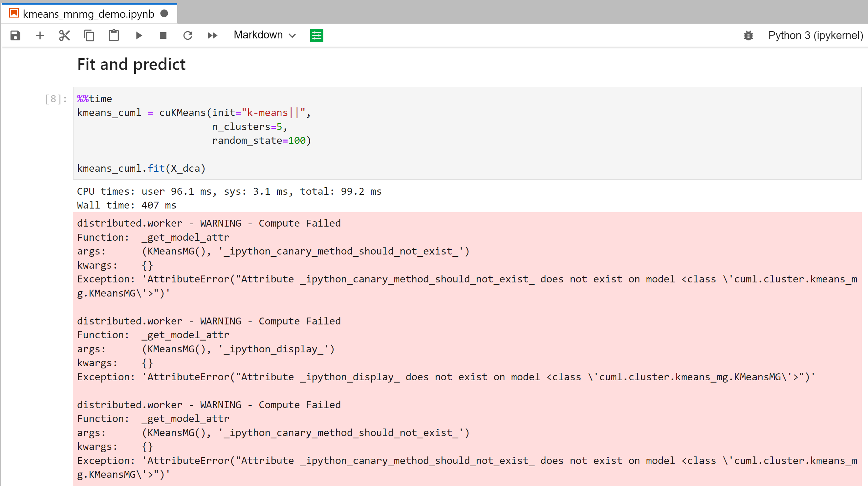Interrupt the kernel
The height and width of the screenshot is (486, 868).
pos(163,35)
